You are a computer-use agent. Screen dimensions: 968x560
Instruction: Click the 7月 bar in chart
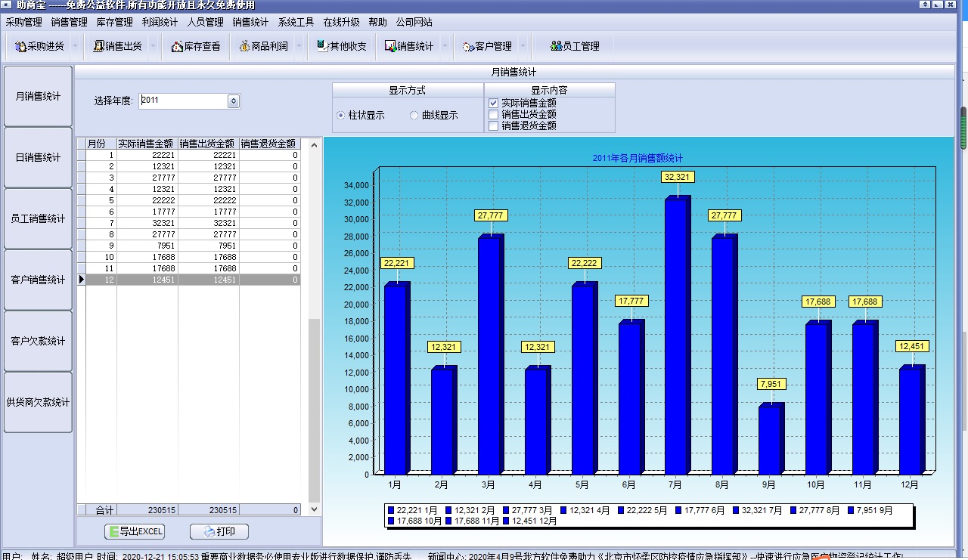click(678, 335)
